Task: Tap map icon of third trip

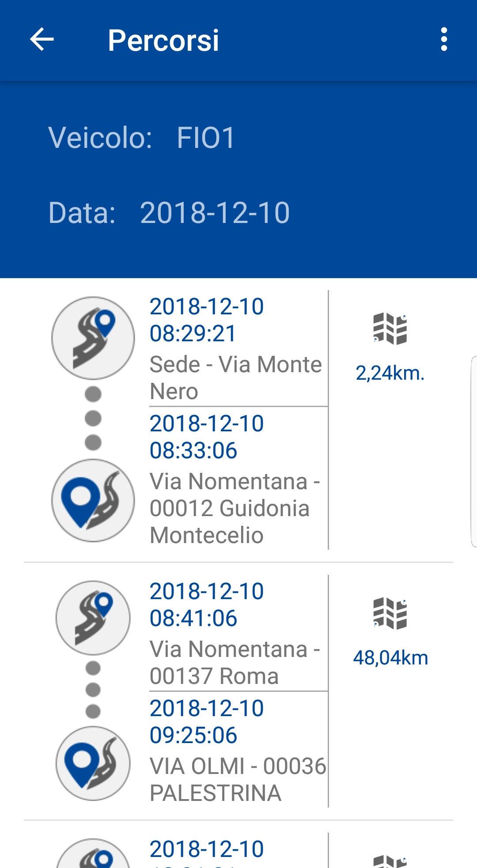Action: click(390, 862)
